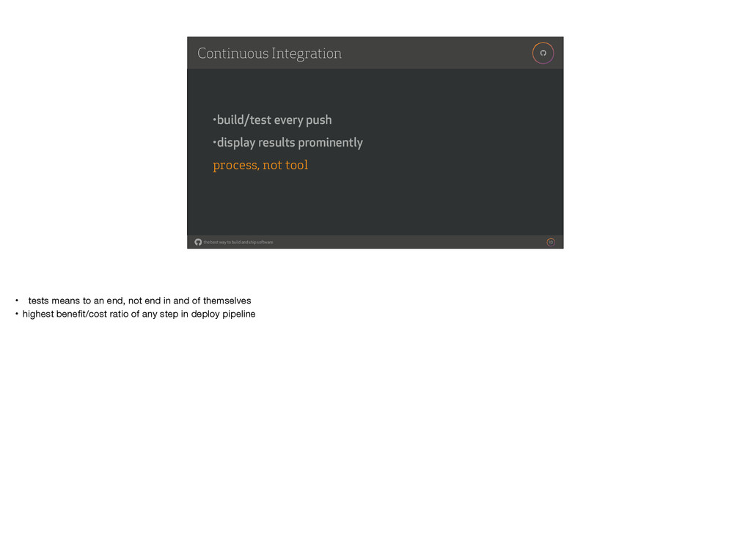Click the GitHub logo in slide footer

coord(198,242)
